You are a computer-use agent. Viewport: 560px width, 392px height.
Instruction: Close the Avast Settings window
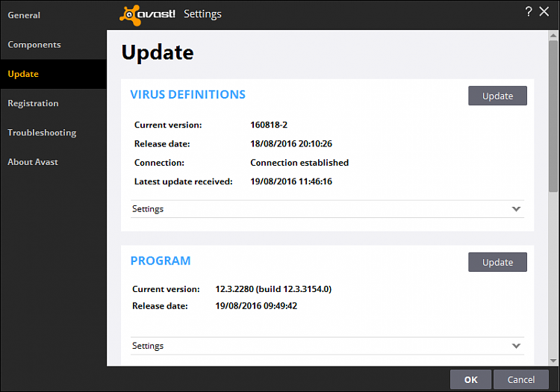pos(544,11)
